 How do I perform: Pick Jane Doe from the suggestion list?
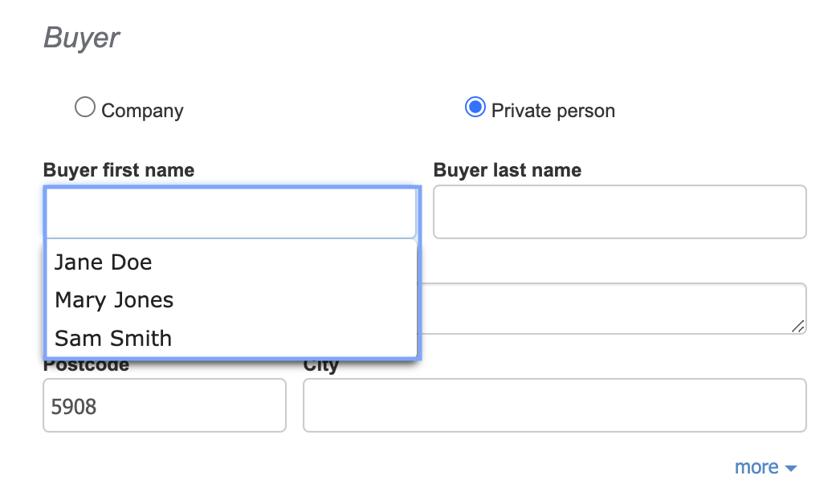(x=104, y=262)
